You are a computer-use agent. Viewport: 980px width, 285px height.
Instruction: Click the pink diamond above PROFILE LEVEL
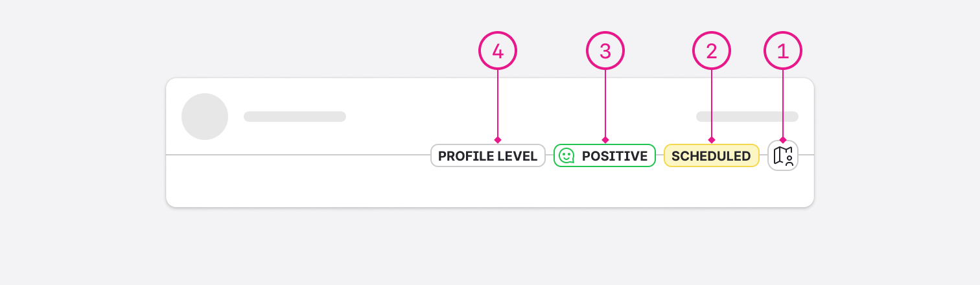pyautogui.click(x=498, y=140)
